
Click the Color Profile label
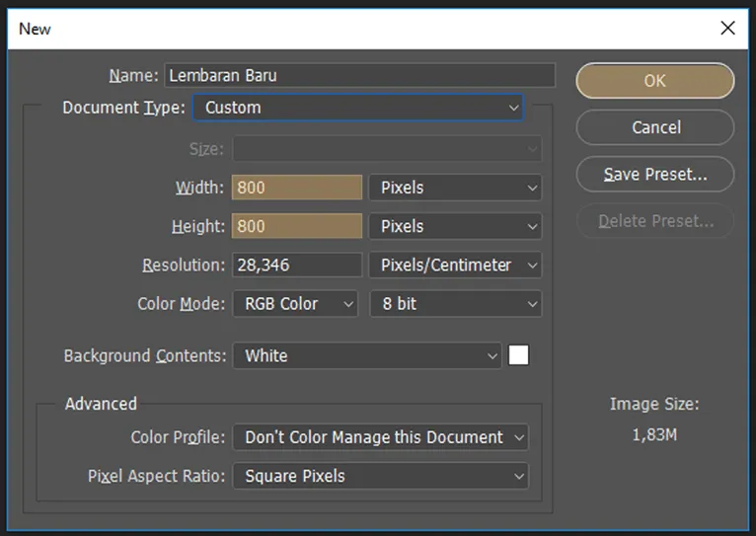pyautogui.click(x=178, y=437)
